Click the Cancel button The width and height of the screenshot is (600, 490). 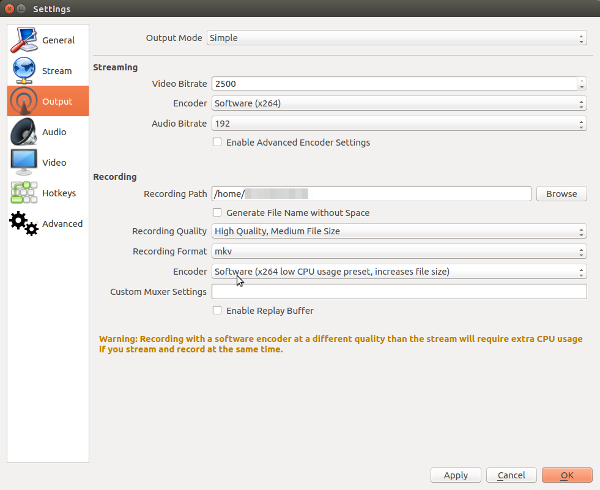click(510, 475)
